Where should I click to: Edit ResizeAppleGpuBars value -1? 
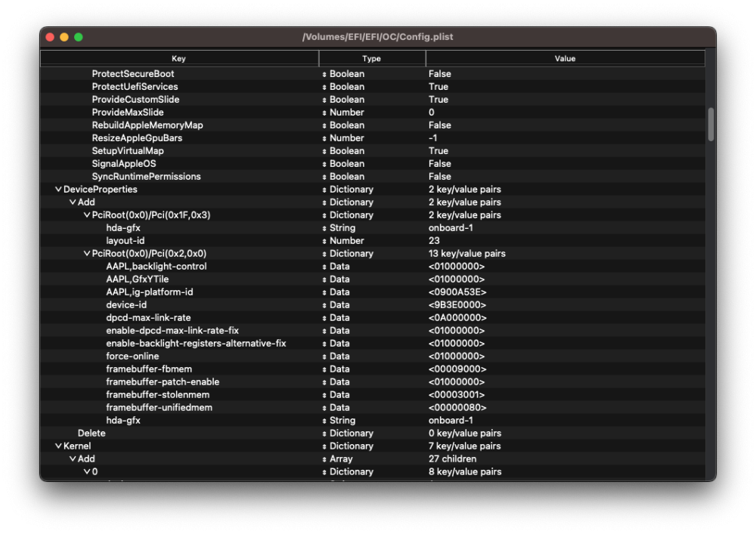tap(433, 138)
